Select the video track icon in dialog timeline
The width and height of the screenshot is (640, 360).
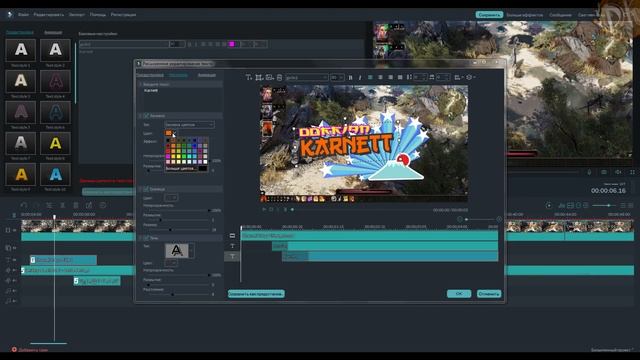(x=232, y=236)
